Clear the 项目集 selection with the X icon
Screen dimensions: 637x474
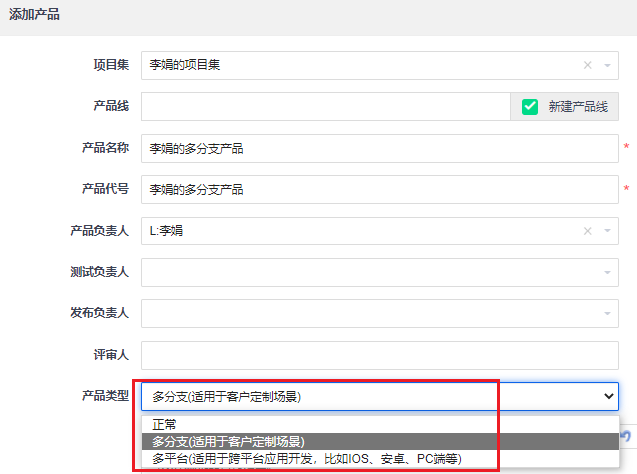(x=587, y=65)
